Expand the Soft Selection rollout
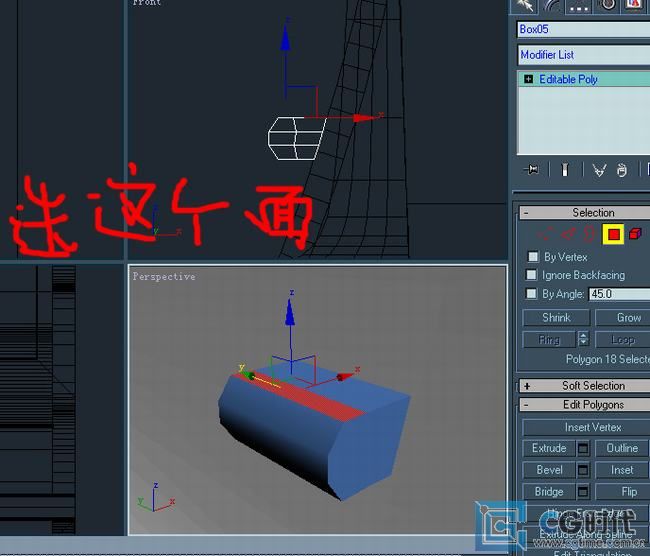 pyautogui.click(x=585, y=386)
